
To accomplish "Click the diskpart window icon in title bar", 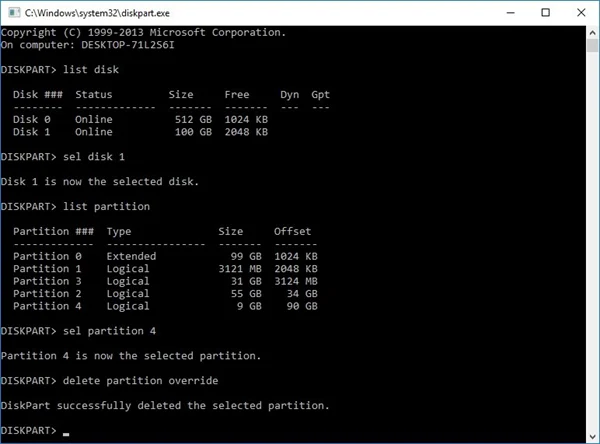I will pos(14,13).
